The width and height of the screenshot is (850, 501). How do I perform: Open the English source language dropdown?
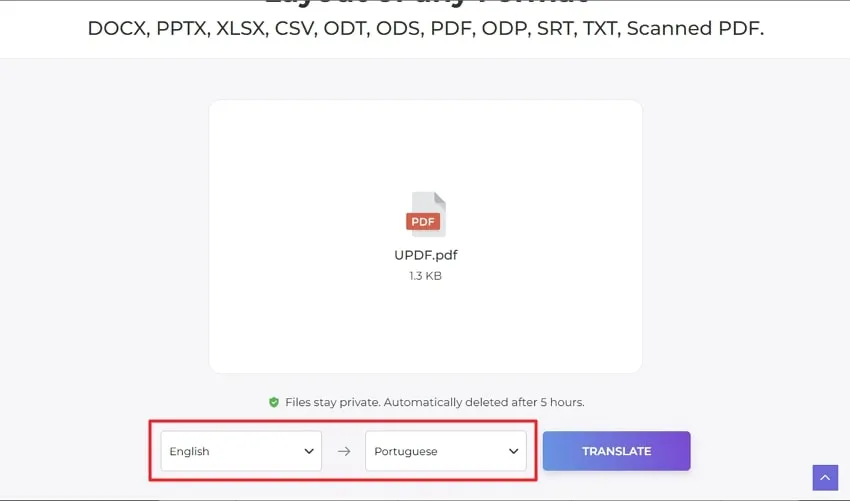[x=241, y=451]
